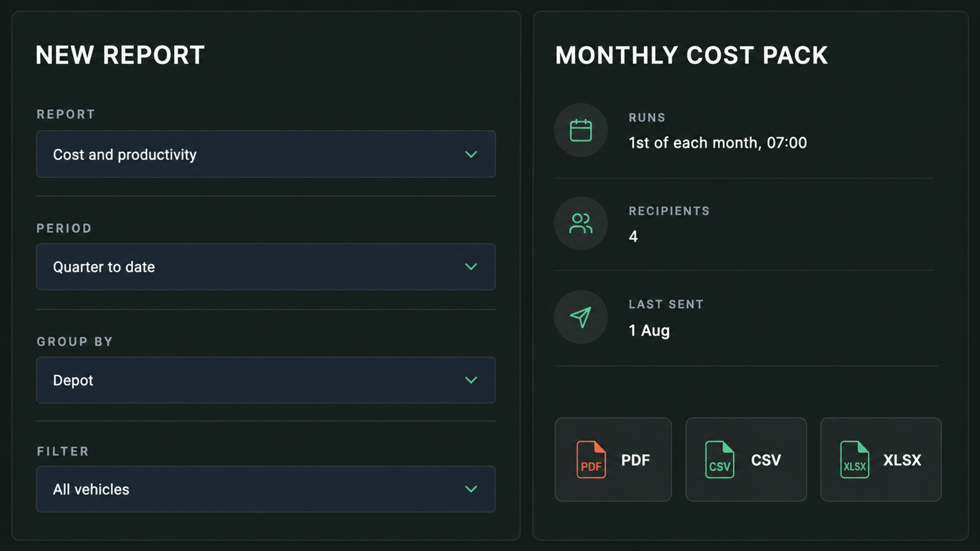Image resolution: width=980 pixels, height=551 pixels.
Task: Click the recipients count value "4"
Action: pos(633,236)
